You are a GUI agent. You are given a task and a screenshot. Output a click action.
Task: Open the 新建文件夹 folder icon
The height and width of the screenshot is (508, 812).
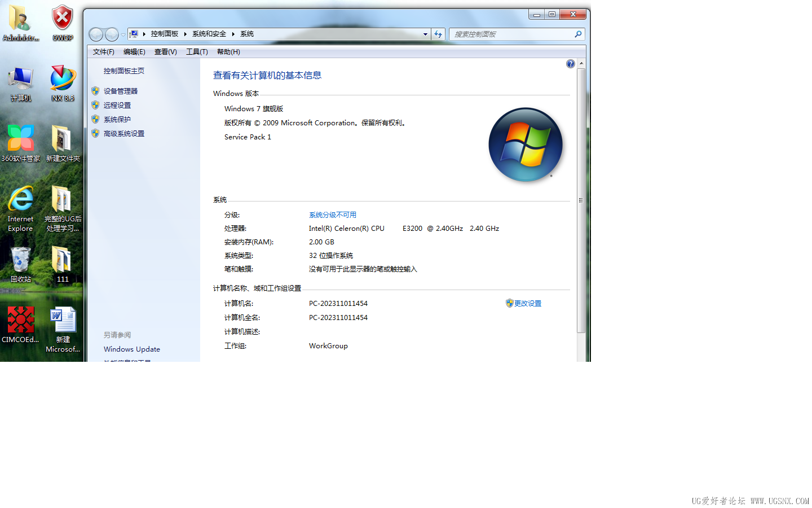pos(63,144)
